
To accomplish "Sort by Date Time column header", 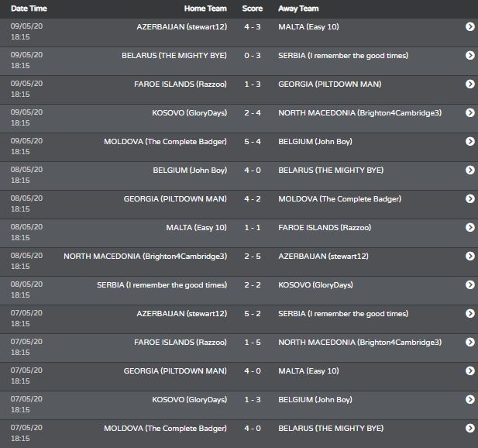I will pyautogui.click(x=29, y=9).
